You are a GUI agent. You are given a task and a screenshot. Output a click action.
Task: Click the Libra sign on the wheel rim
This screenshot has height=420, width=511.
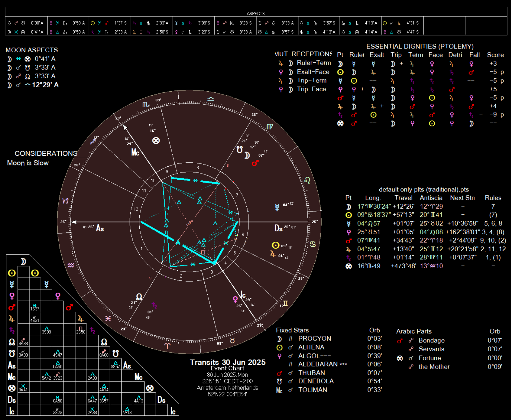[211, 99]
